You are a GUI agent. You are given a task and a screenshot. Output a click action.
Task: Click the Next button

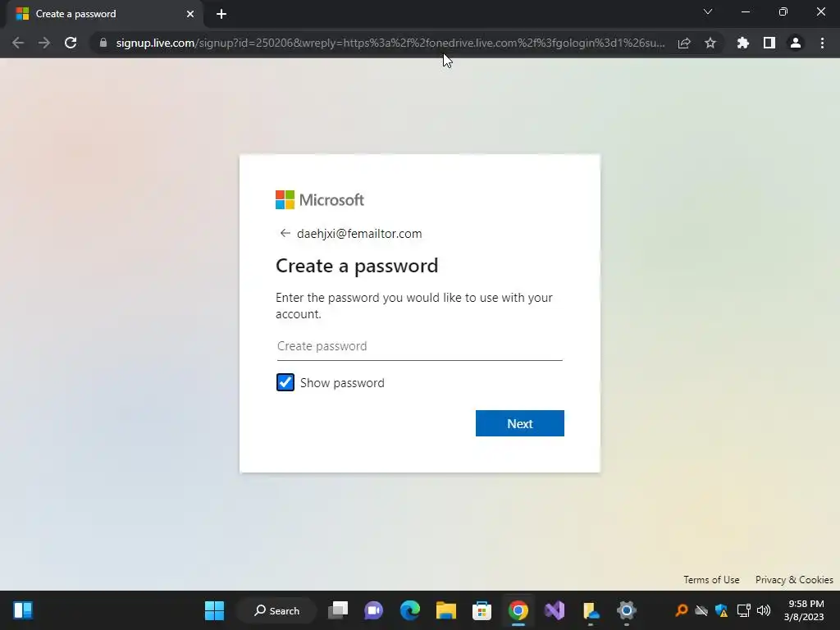(519, 423)
